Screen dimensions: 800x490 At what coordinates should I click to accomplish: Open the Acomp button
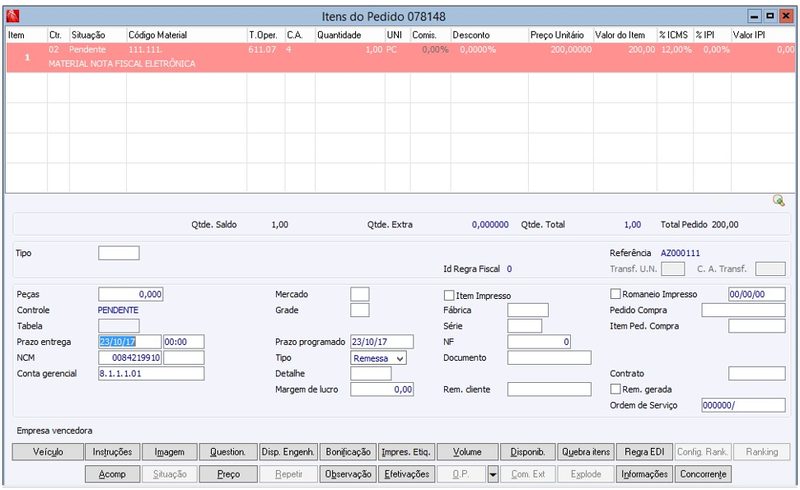coord(112,474)
